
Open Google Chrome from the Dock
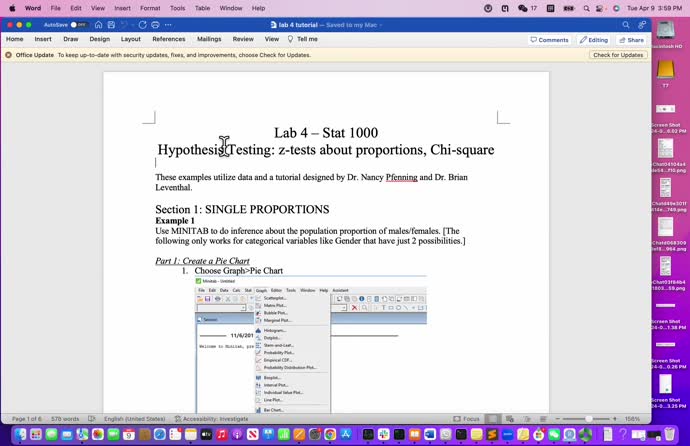point(330,435)
